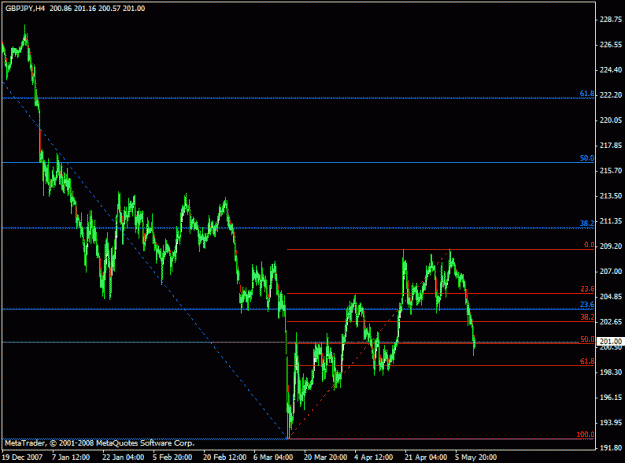Image resolution: width=625 pixels, height=463 pixels.
Task: Pick the 20 Feb 12:00 time label
Action: [x=224, y=457]
